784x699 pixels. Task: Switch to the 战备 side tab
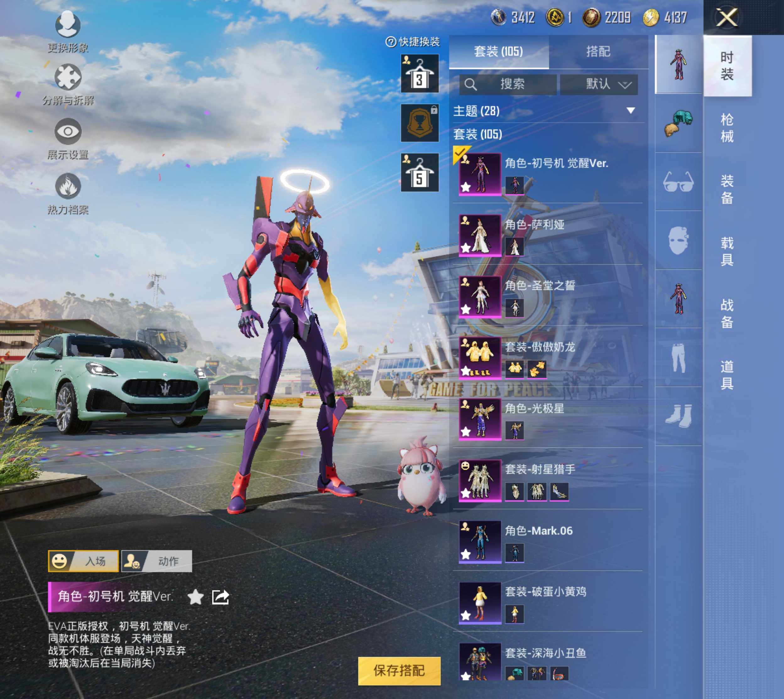pyautogui.click(x=727, y=313)
